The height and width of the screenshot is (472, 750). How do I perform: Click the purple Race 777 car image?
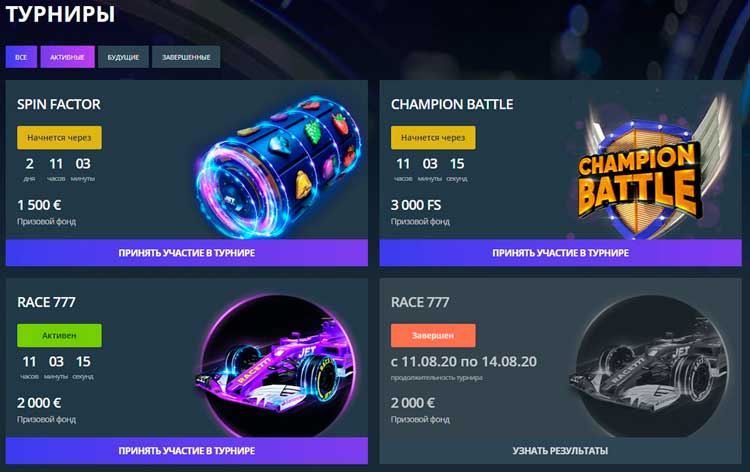(278, 365)
